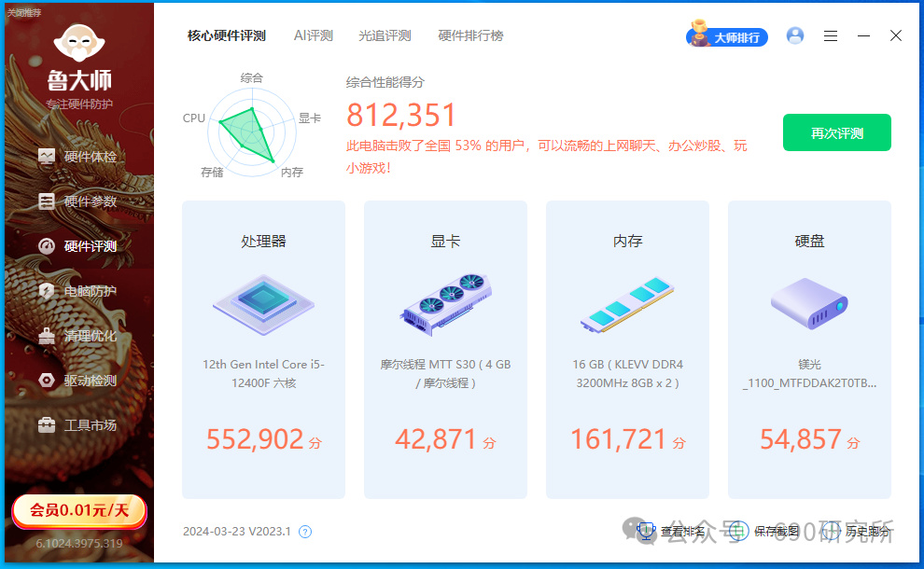Open 清理优化 sidebar entry
This screenshot has height=569, width=924.
[79, 336]
